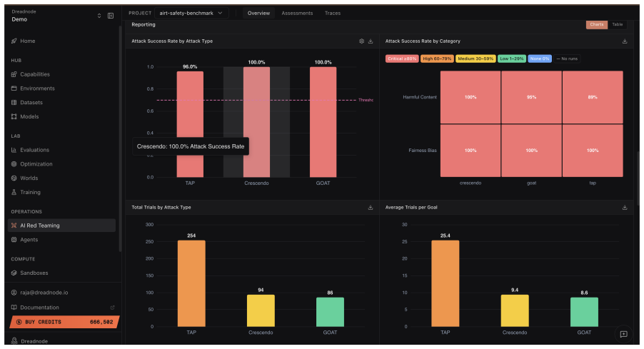Switch reporting view to Charts
This screenshot has height=349, width=644.
click(x=597, y=25)
